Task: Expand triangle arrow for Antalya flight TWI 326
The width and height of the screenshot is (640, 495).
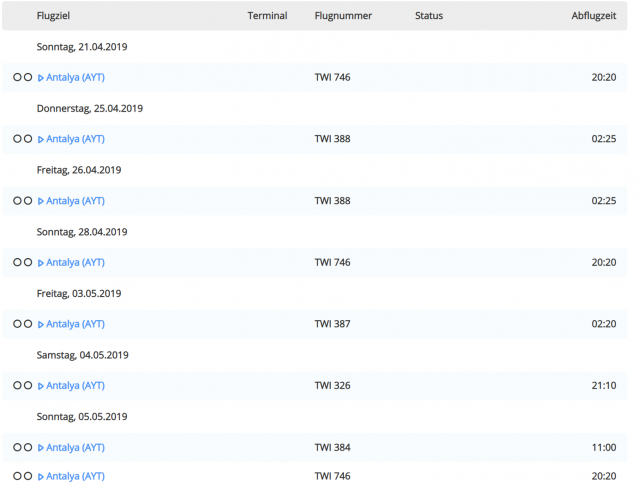Action: pyautogui.click(x=41, y=386)
